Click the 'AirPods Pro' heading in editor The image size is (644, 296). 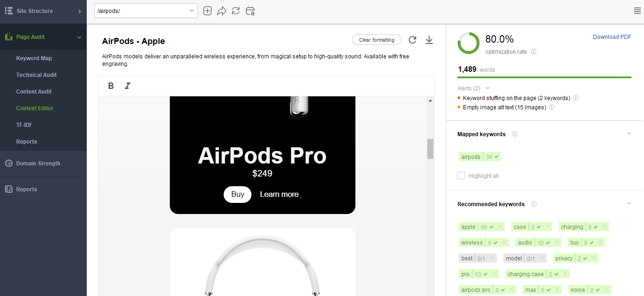(x=262, y=156)
